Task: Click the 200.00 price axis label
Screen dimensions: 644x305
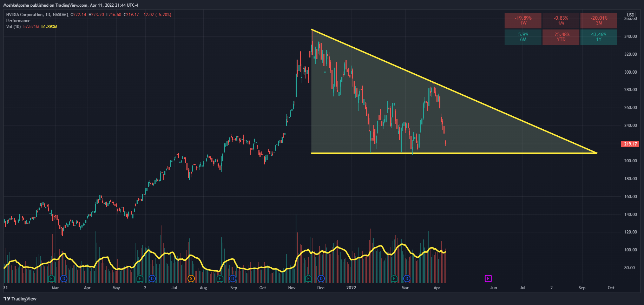Action: coord(630,161)
